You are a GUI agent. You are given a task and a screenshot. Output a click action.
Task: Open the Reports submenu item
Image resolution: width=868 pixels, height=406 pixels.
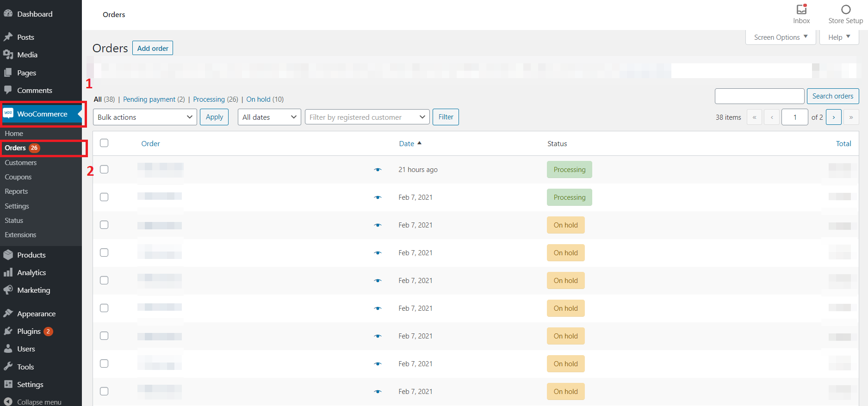click(x=16, y=191)
